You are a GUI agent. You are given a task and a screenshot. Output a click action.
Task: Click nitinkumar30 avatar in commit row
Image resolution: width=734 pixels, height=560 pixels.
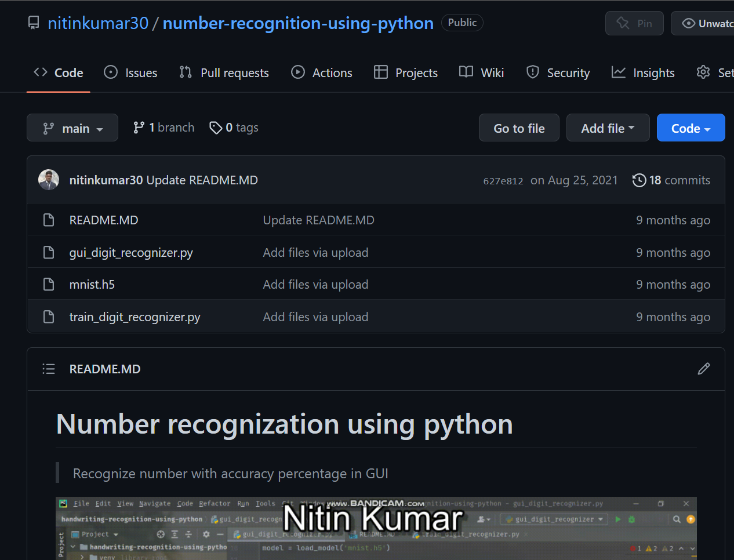(x=49, y=180)
